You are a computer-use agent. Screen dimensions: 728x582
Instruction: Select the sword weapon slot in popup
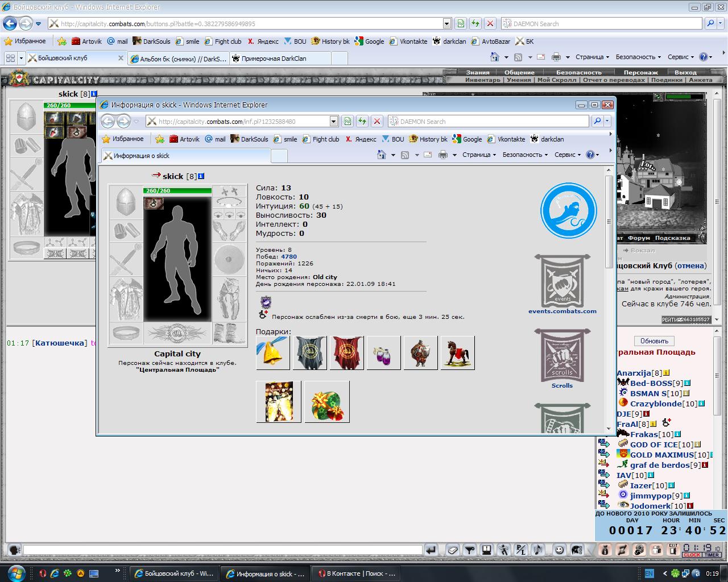[126, 260]
